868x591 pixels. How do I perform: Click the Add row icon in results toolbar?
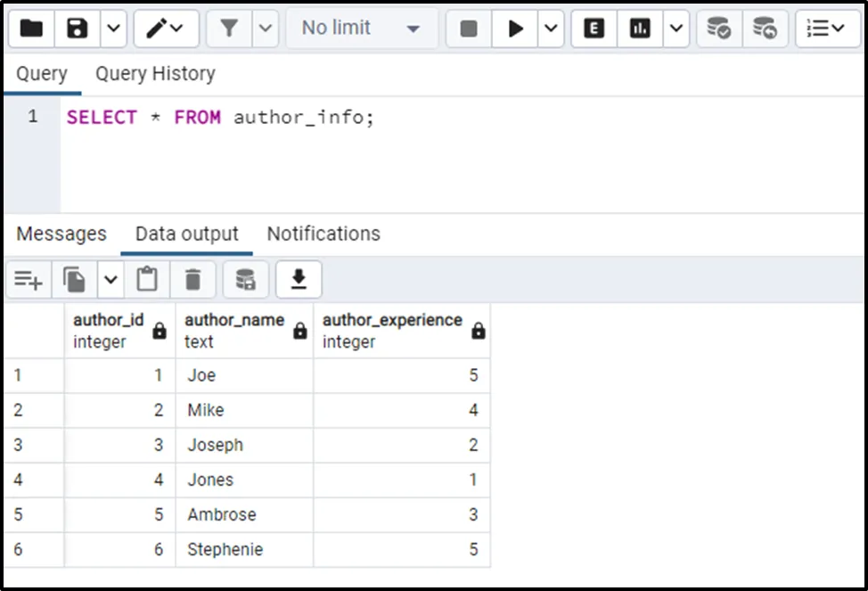[x=29, y=281]
